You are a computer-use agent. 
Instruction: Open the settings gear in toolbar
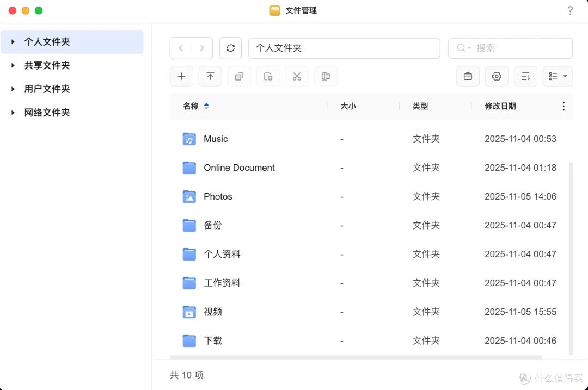[497, 77]
